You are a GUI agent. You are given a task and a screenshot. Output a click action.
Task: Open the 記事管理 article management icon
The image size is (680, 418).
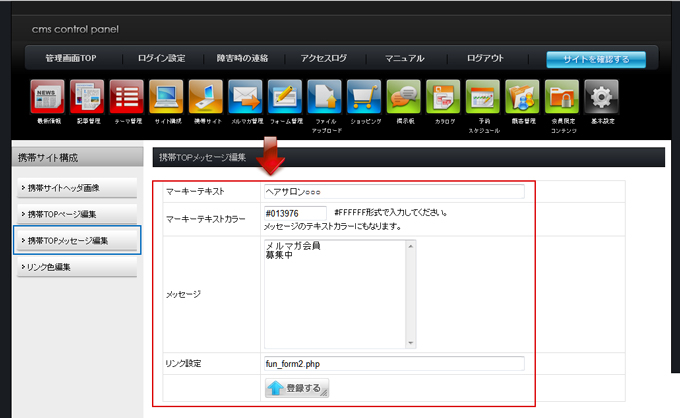click(87, 97)
